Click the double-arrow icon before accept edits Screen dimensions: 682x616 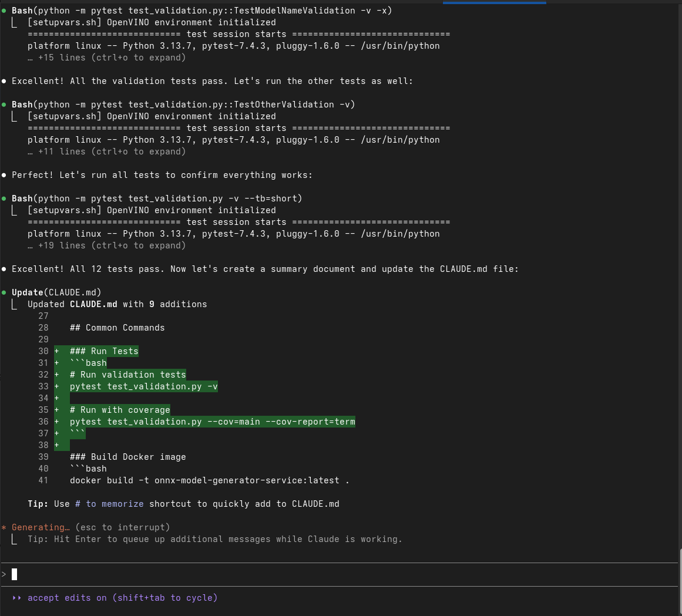[x=16, y=598]
